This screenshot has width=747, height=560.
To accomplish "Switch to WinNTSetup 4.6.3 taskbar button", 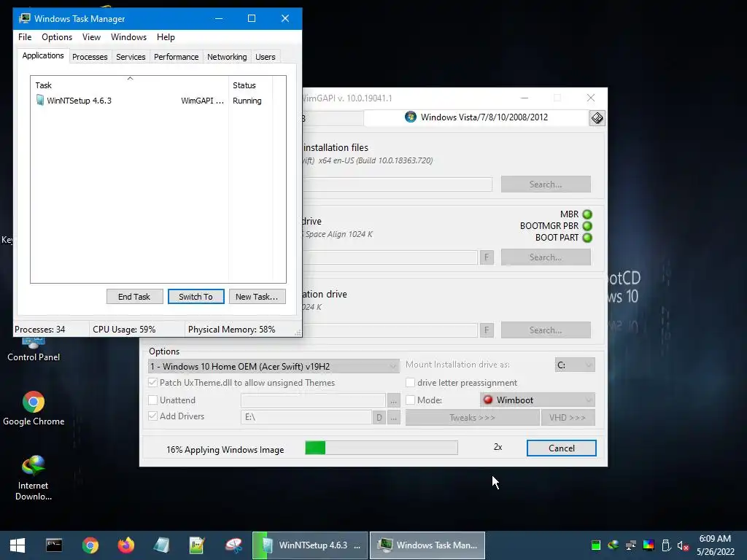I will click(x=310, y=545).
